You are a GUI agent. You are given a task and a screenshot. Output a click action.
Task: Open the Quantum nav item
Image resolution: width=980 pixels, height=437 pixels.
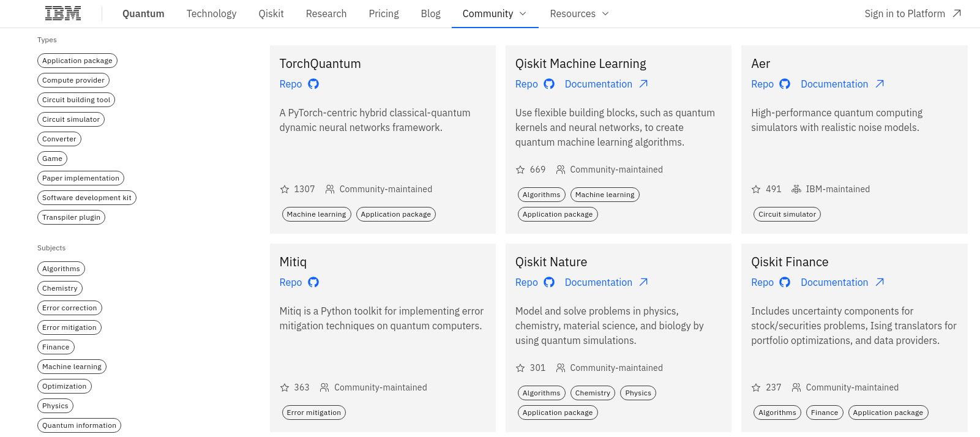pyautogui.click(x=143, y=13)
